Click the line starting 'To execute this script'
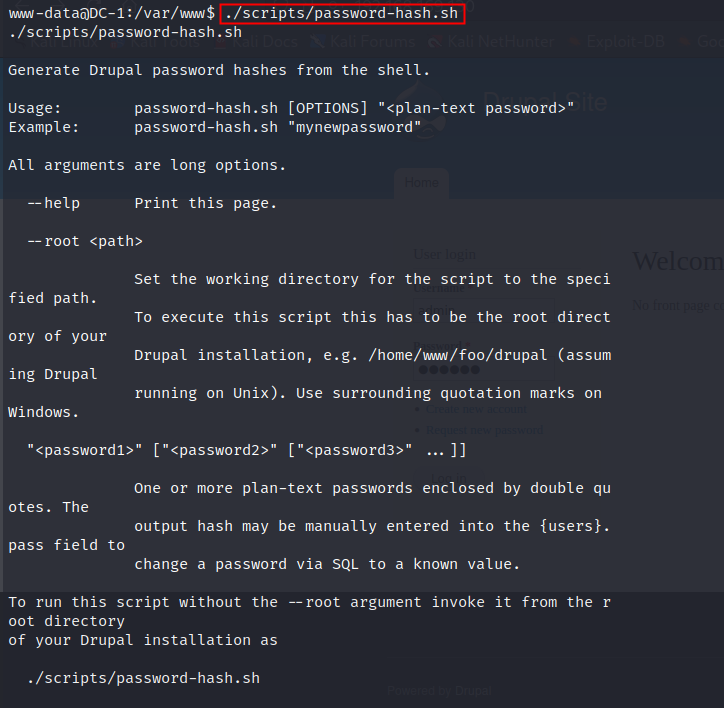 click(x=372, y=317)
